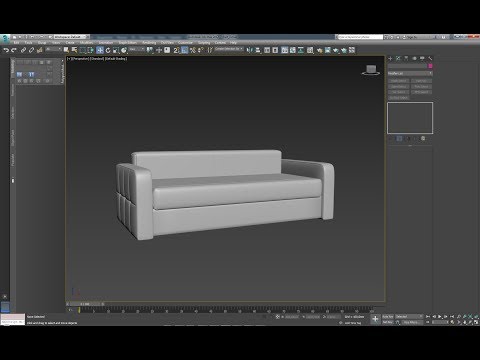Screen dimensions: 480x360
Task: Redo the action in main toolbar
Action: coord(14,50)
